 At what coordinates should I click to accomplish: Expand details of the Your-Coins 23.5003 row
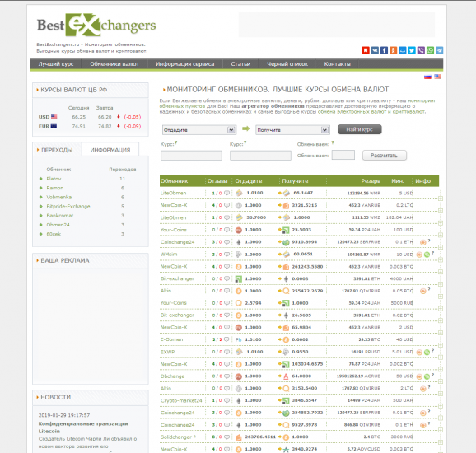point(441,235)
